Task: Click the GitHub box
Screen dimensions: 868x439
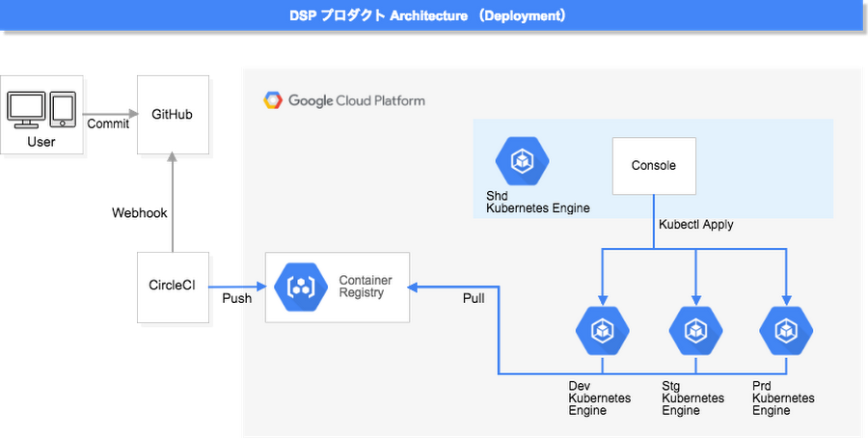Action: (x=173, y=115)
